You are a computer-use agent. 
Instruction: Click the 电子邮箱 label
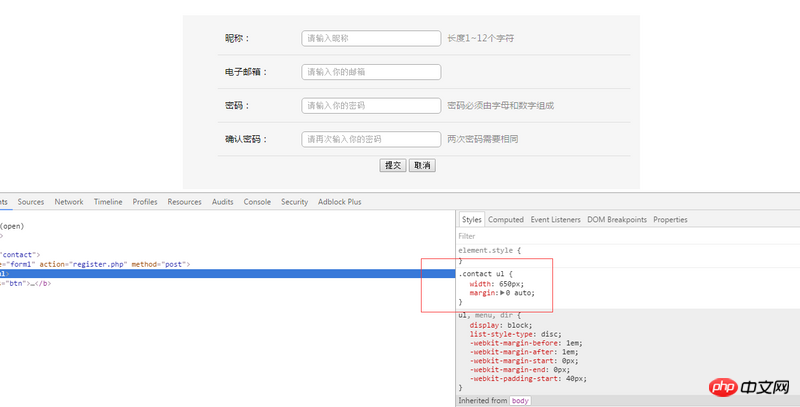[246, 72]
